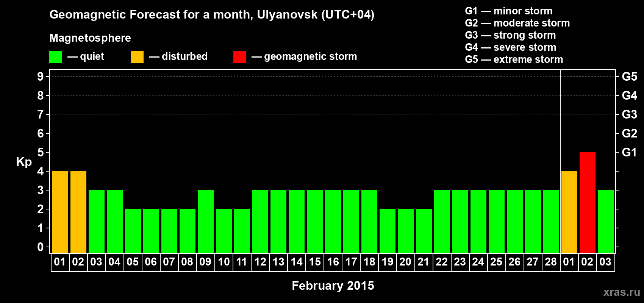Image resolution: width=644 pixels, height=303 pixels.
Task: Click the date label 22 on x-axis
Action: point(442,262)
